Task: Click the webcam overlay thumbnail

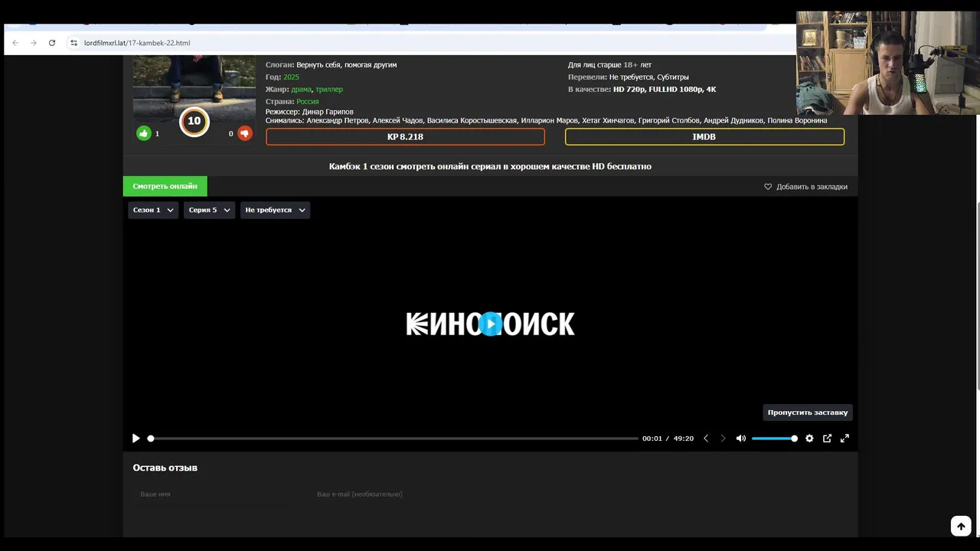Action: (x=888, y=63)
